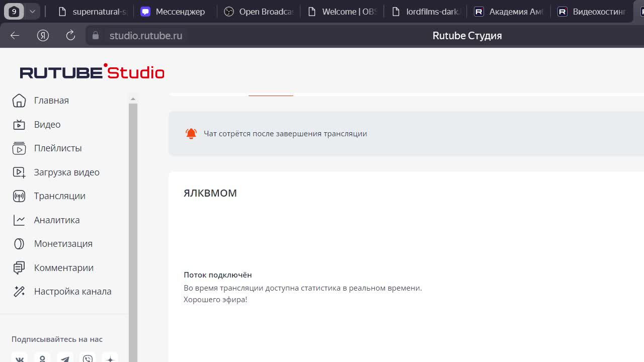Open the tab counter showing 9
Viewport: 644px width, 362px height.
point(14,11)
